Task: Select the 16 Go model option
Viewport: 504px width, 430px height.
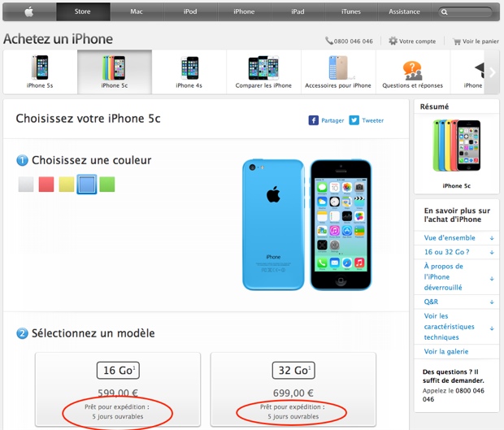Action: tap(118, 370)
